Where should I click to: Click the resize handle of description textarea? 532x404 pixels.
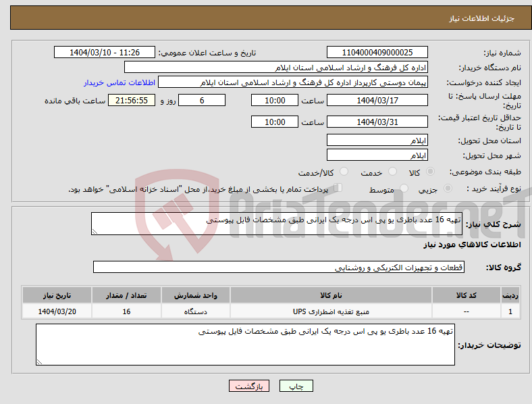(95, 232)
